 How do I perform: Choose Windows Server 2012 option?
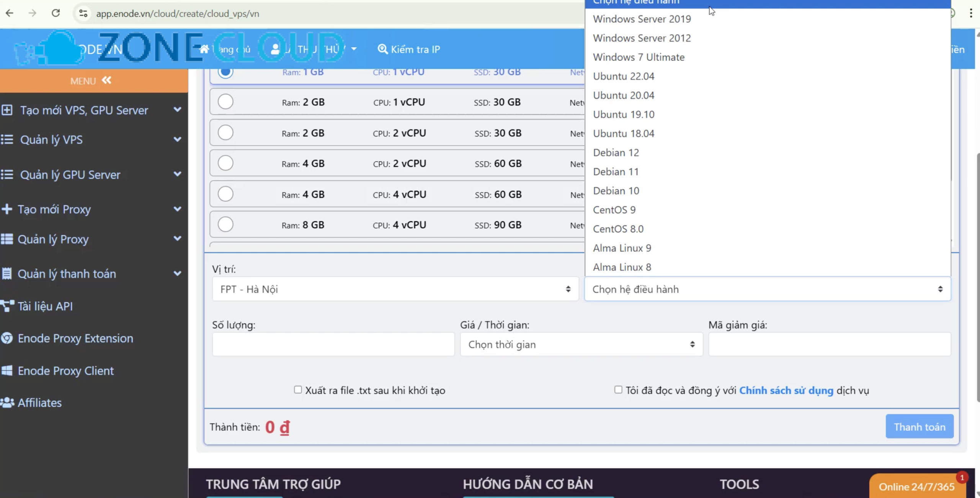[768, 38]
